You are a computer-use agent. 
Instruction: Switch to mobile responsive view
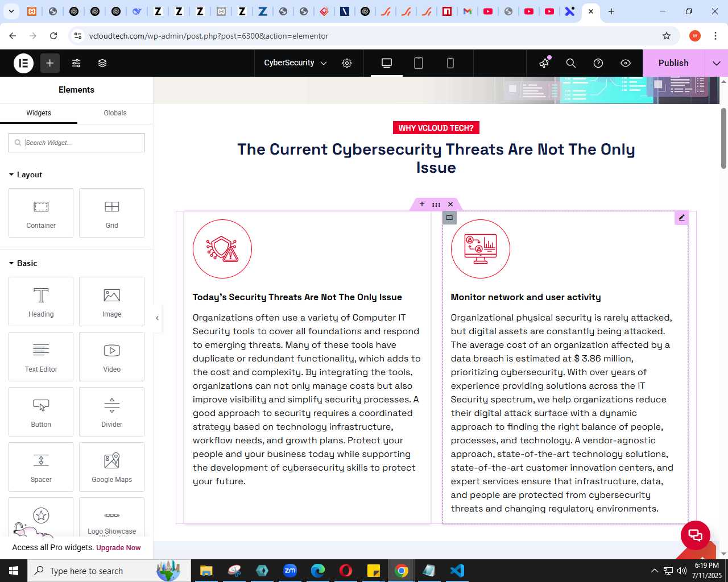click(450, 63)
